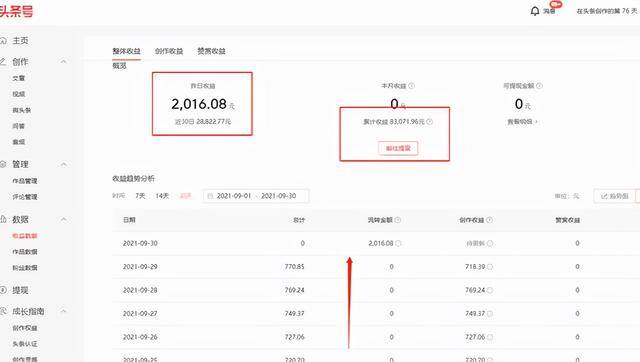Select 收益数据 in sidebar
The width and height of the screenshot is (640, 362).
tap(25, 236)
